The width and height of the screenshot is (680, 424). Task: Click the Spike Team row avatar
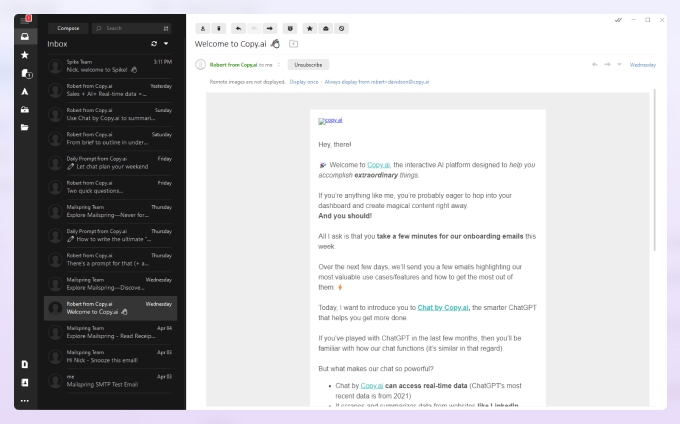click(55, 66)
